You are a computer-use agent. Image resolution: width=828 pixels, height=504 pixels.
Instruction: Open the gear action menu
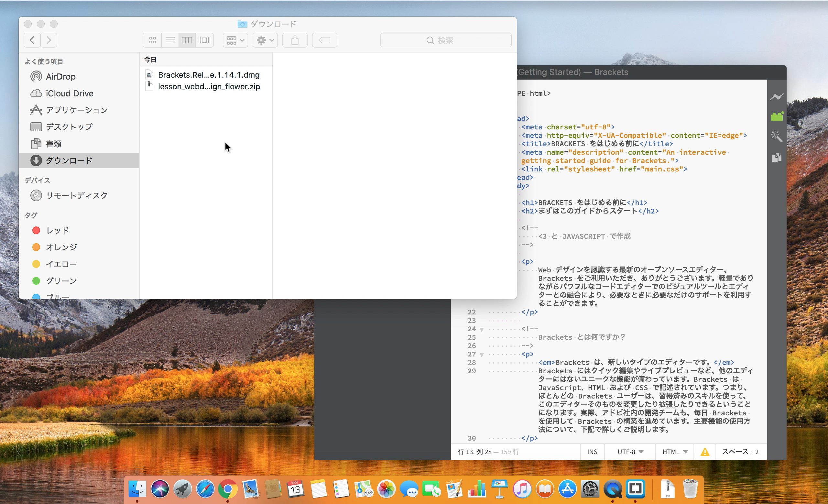[265, 40]
